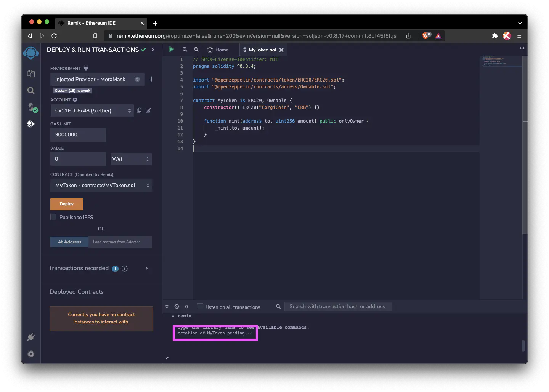Image resolution: width=549 pixels, height=392 pixels.
Task: Click the browser reload icon
Action: (54, 36)
